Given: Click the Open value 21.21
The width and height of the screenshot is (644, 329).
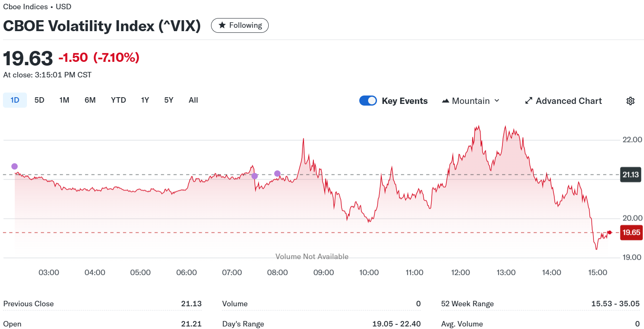Looking at the screenshot, I should [192, 324].
